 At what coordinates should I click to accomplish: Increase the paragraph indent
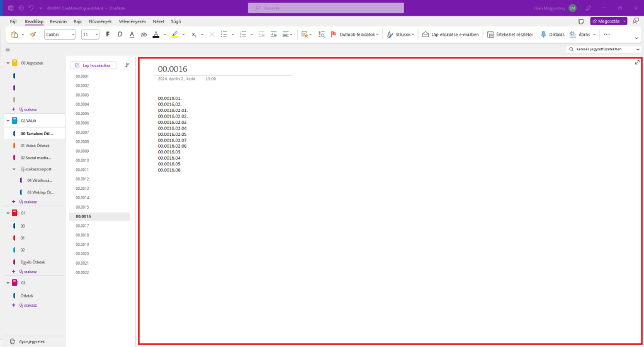pos(273,35)
